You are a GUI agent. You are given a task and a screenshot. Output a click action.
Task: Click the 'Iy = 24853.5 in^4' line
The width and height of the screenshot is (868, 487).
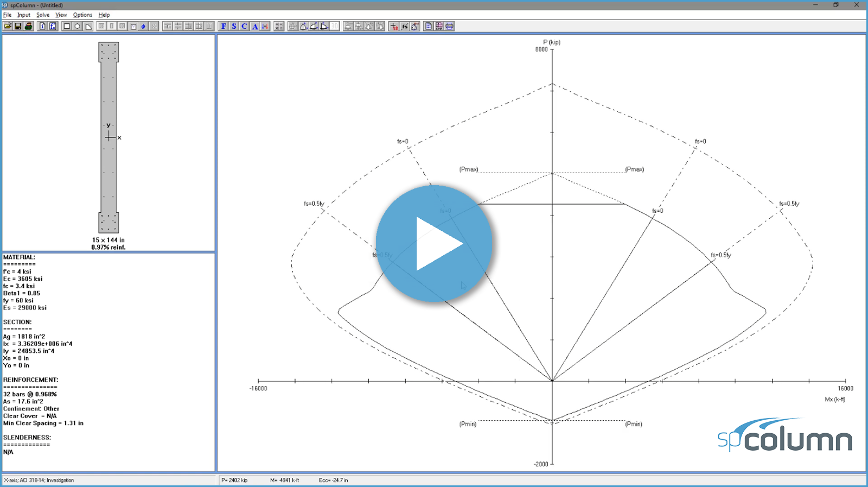pos(29,351)
